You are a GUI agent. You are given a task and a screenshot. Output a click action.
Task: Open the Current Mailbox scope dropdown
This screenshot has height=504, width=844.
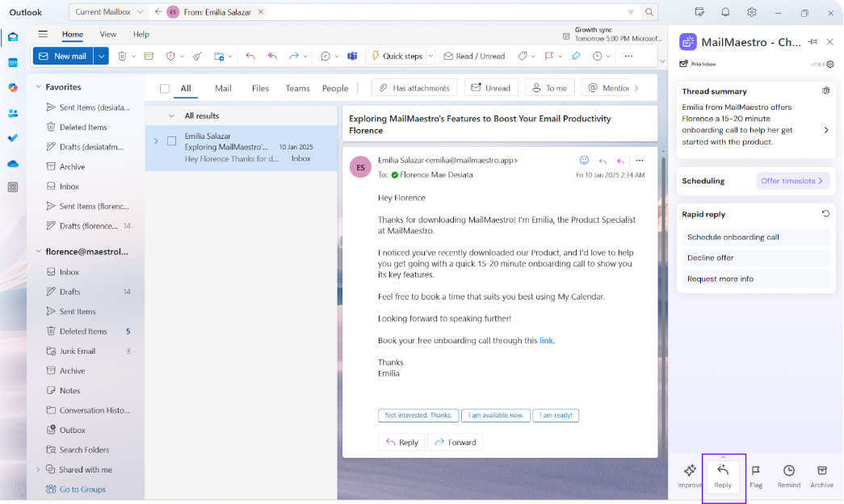pyautogui.click(x=109, y=12)
